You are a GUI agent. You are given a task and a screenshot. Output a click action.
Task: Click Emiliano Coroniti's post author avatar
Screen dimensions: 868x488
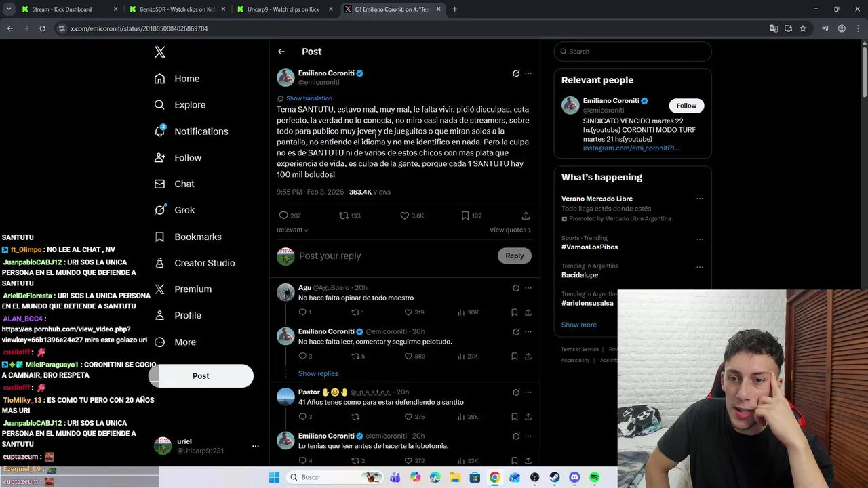285,77
